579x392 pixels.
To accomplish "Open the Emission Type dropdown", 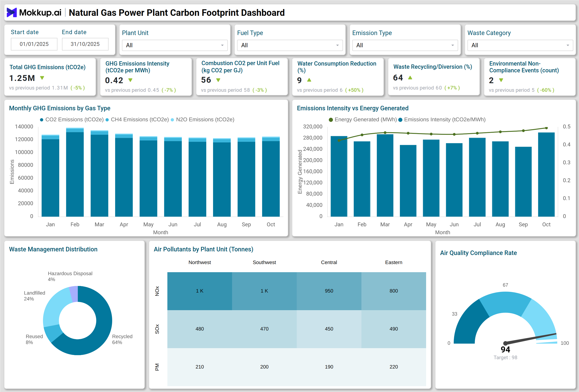I will tap(405, 45).
